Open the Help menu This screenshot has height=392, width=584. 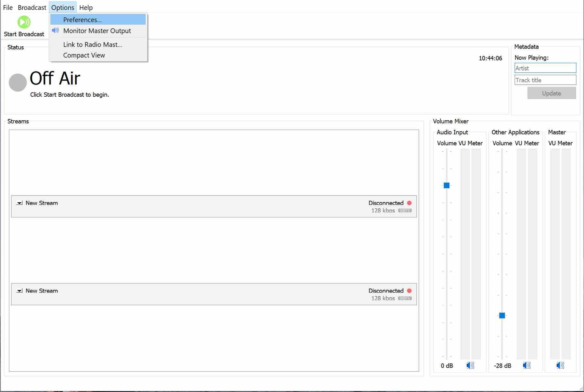coord(86,7)
